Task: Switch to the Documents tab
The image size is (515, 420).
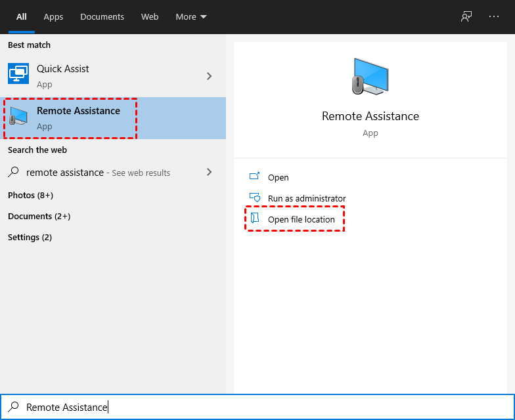Action: coord(102,17)
